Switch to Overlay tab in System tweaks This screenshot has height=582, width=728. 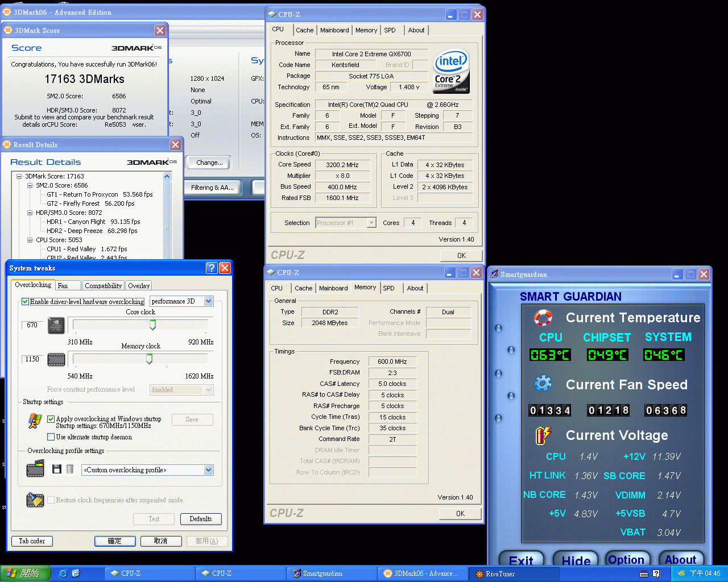[139, 286]
